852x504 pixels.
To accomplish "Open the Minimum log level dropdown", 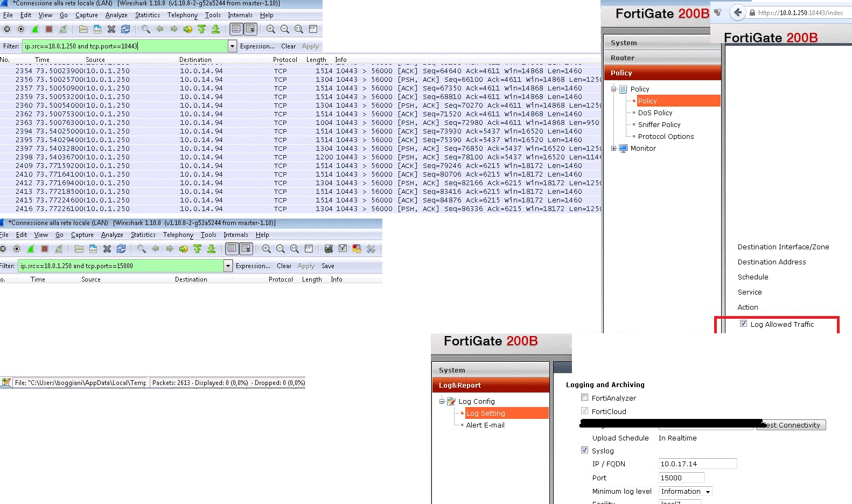I will point(686,491).
